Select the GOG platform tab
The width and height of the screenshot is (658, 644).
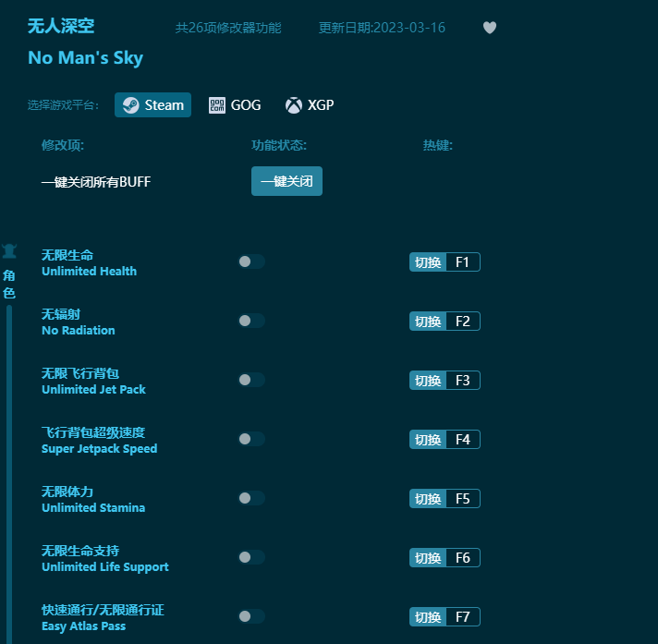(x=235, y=105)
